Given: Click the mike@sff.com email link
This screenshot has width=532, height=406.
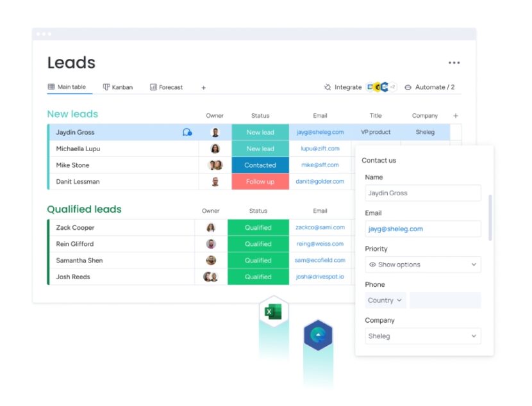Looking at the screenshot, I should [x=320, y=165].
